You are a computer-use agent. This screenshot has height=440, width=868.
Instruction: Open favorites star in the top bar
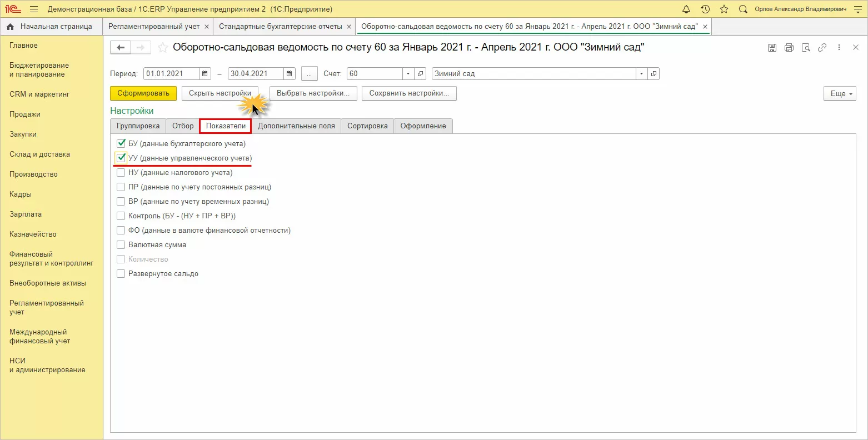click(724, 9)
